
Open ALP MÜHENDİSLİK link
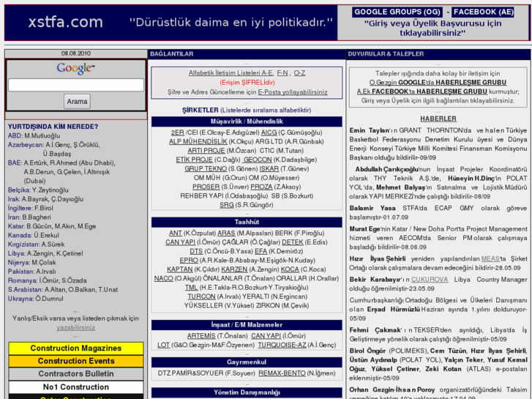point(198,141)
